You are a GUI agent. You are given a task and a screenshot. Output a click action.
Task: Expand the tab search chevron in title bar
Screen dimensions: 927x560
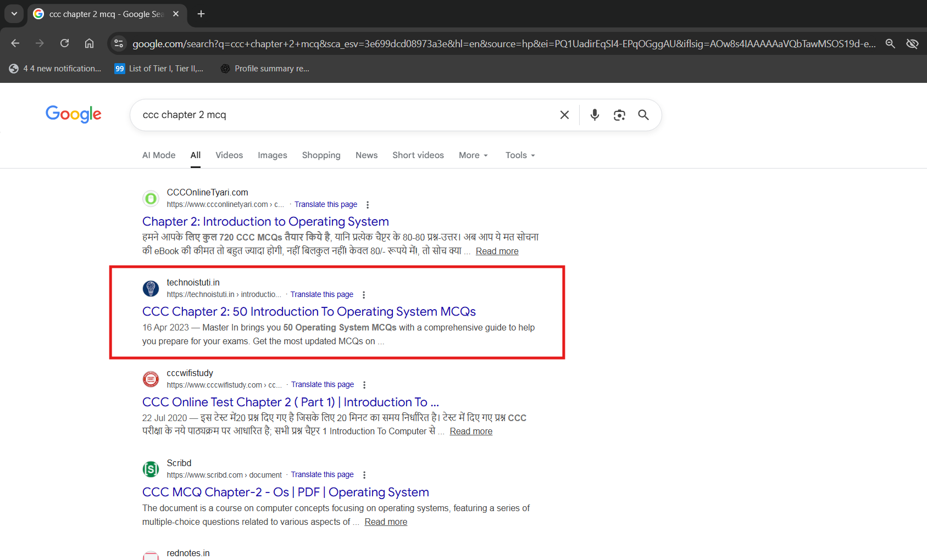pyautogui.click(x=14, y=14)
